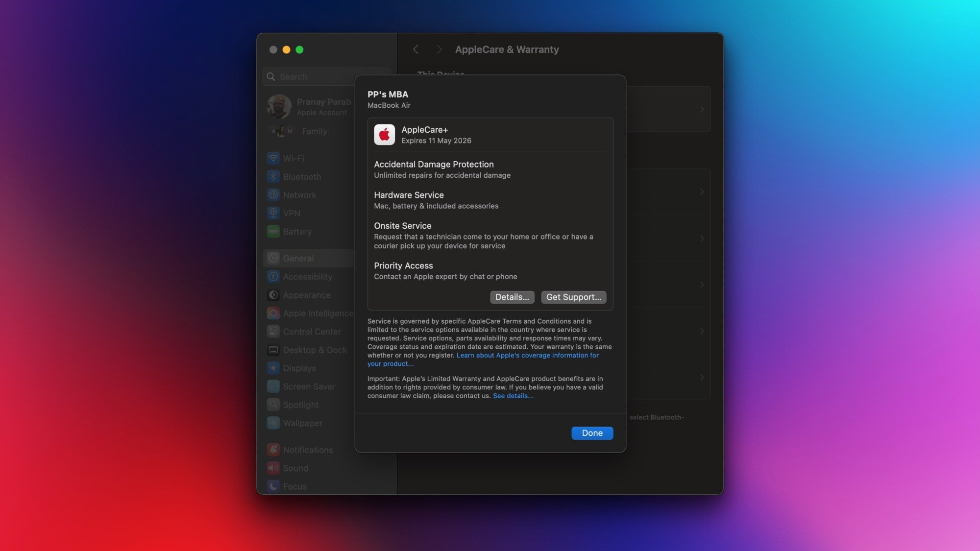
Task: Click the yellow minimize window button
Action: 286,49
